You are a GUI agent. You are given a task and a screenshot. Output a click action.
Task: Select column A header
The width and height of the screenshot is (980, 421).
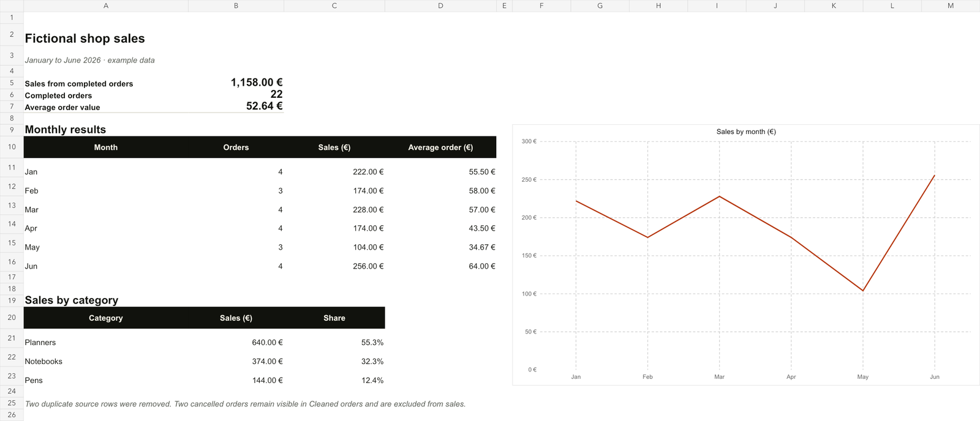(106, 6)
